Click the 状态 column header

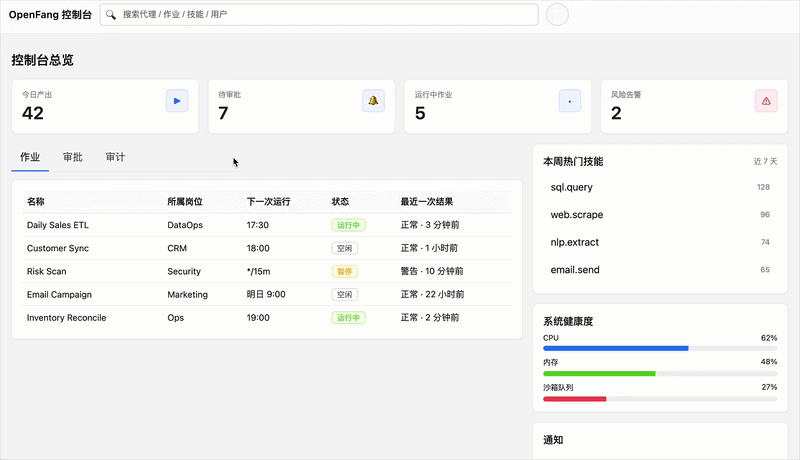[341, 201]
